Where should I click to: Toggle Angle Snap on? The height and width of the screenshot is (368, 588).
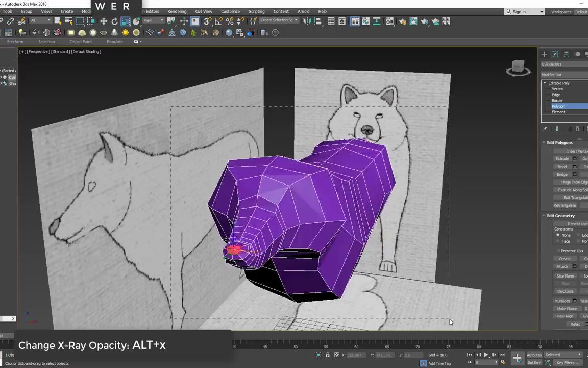coord(217,21)
